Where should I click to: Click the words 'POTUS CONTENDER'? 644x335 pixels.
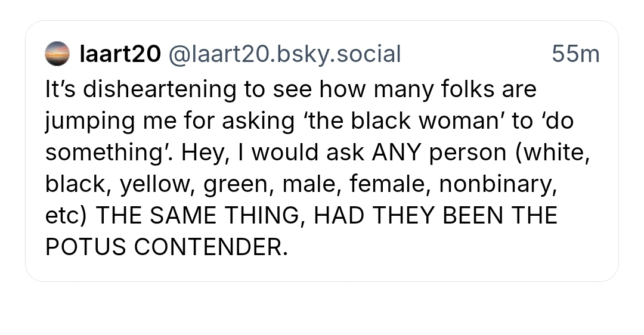click(x=166, y=247)
